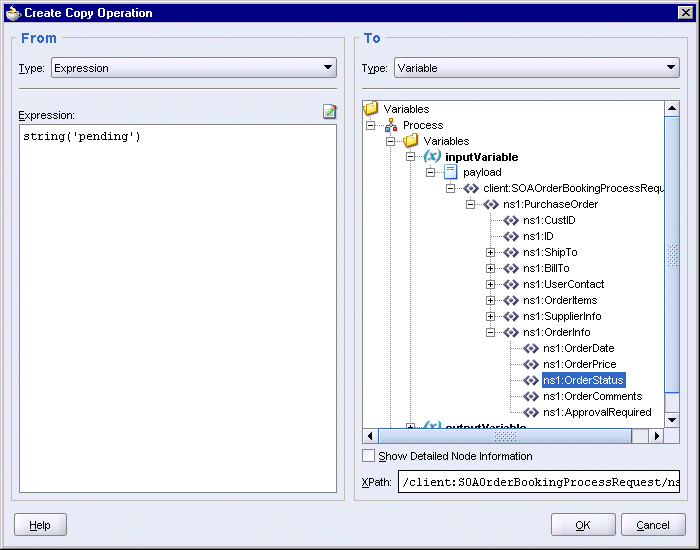The width and height of the screenshot is (700, 550).
Task: Click the root Variables folder icon
Action: (371, 108)
